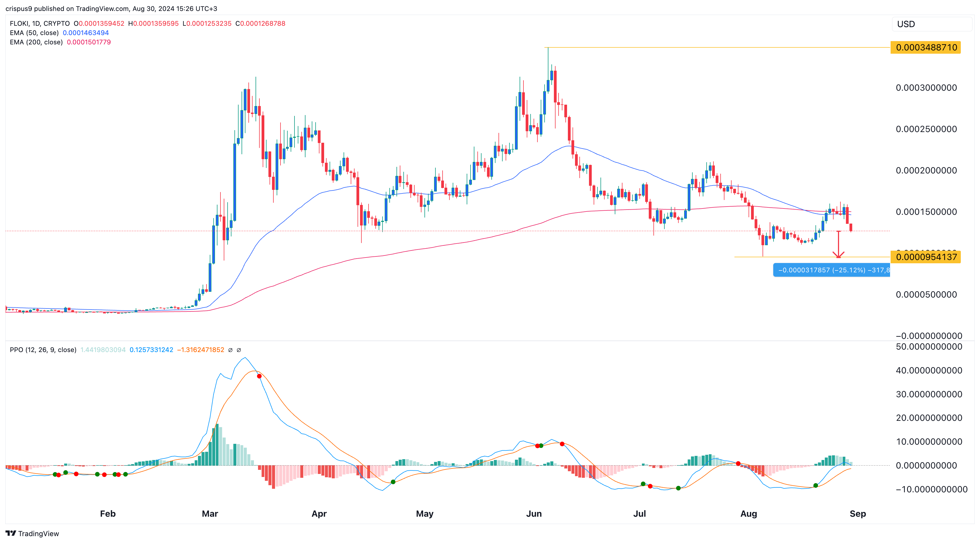This screenshot has width=980, height=543.
Task: Click the EMA 50 value 0.0001463494
Action: point(86,33)
